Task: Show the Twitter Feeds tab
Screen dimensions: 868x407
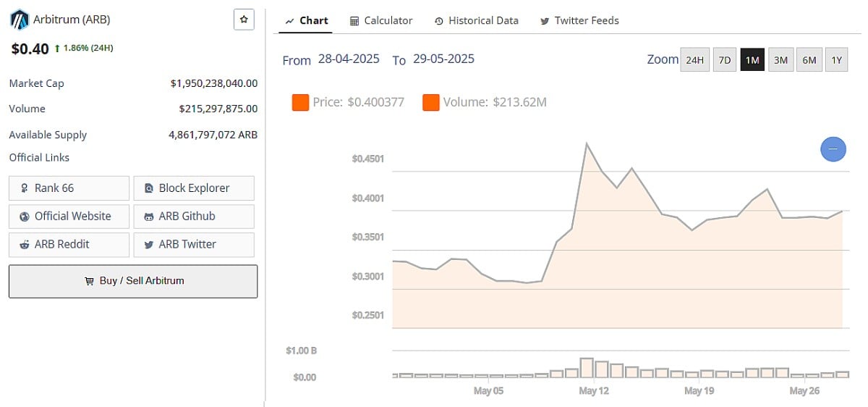Action: click(x=579, y=21)
